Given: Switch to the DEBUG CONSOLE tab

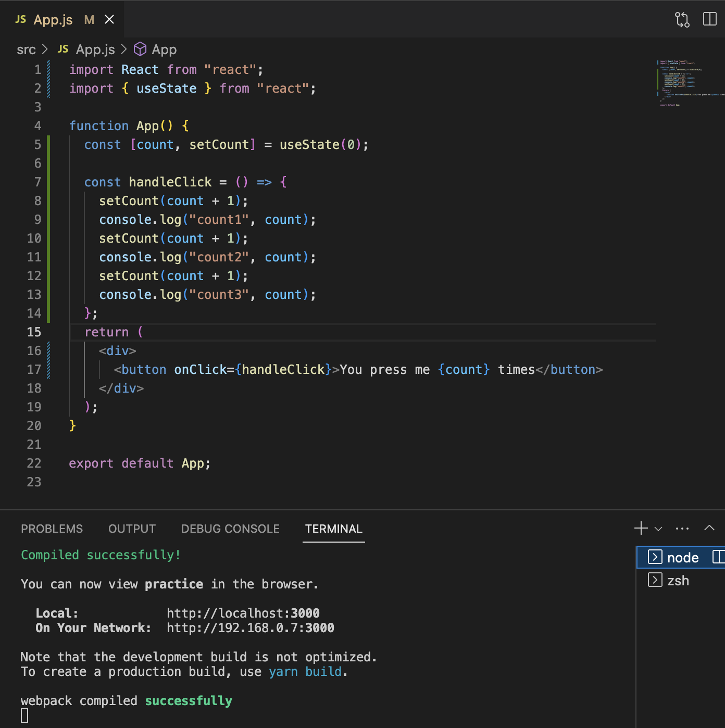Looking at the screenshot, I should point(230,529).
